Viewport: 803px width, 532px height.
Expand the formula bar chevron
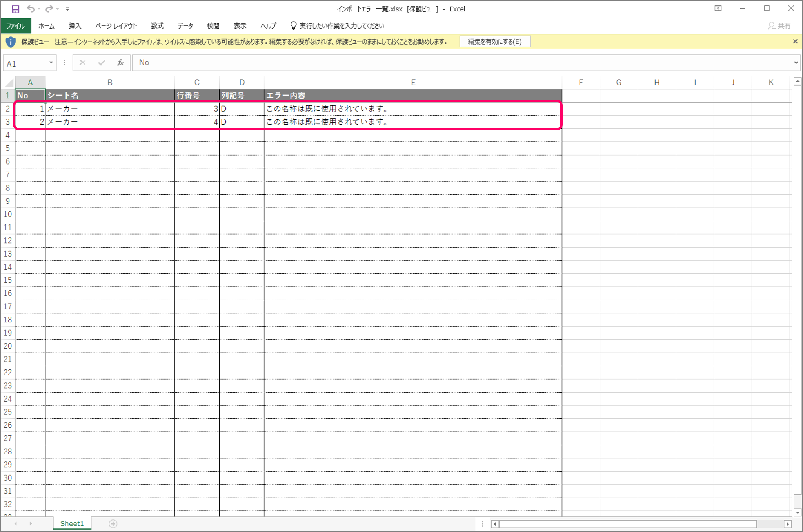796,63
